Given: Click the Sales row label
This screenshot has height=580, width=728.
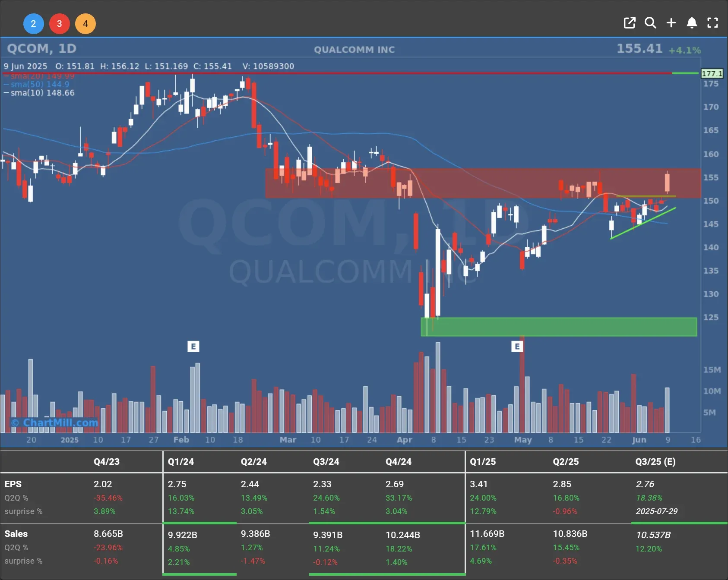Looking at the screenshot, I should point(16,534).
